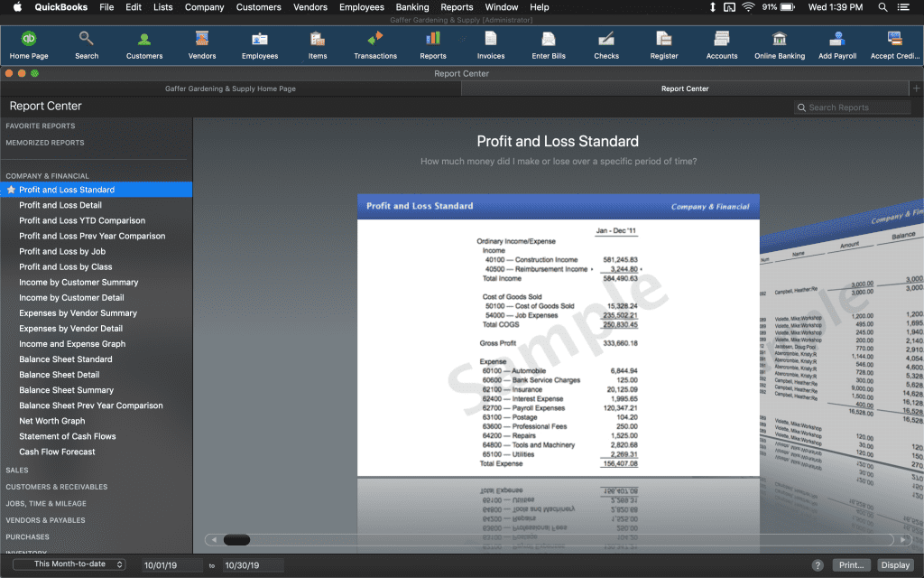This screenshot has height=578, width=924.
Task: Select the Cash Flow Forecast report
Action: click(x=57, y=452)
